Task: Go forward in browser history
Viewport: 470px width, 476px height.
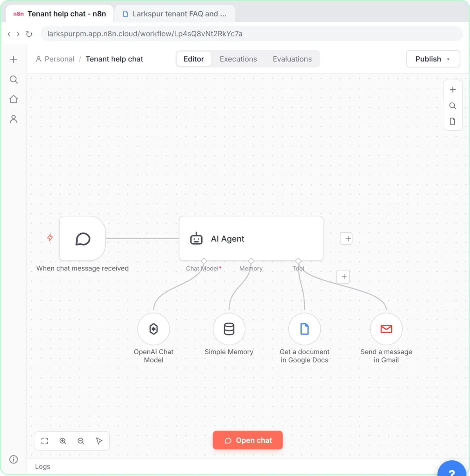Action: 18,34
